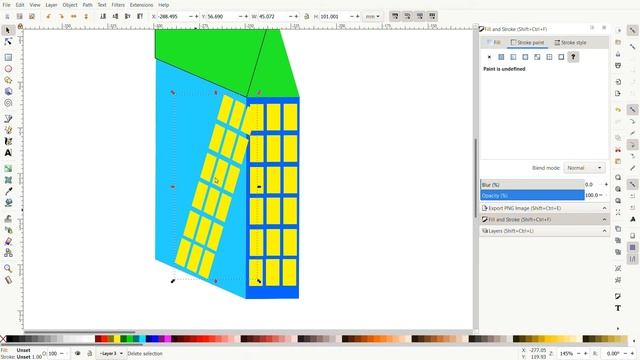The height and width of the screenshot is (360, 640).
Task: Open the Object menu
Action: (70, 5)
